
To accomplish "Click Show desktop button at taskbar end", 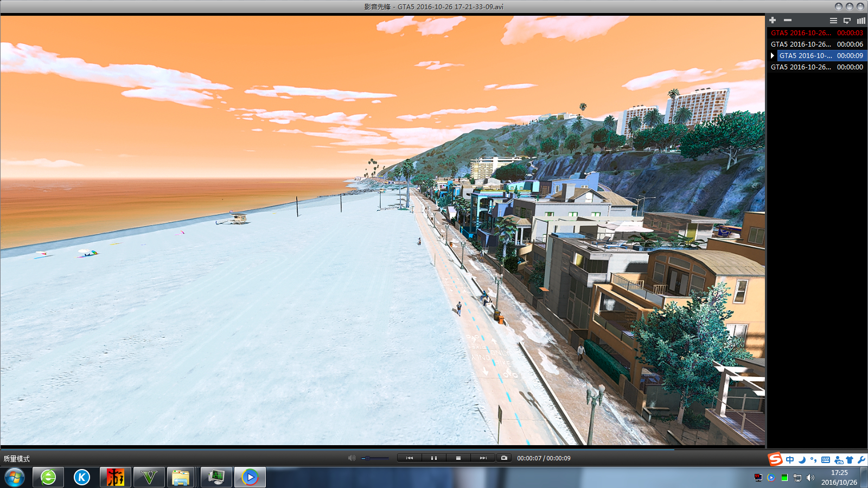I will [x=864, y=477].
